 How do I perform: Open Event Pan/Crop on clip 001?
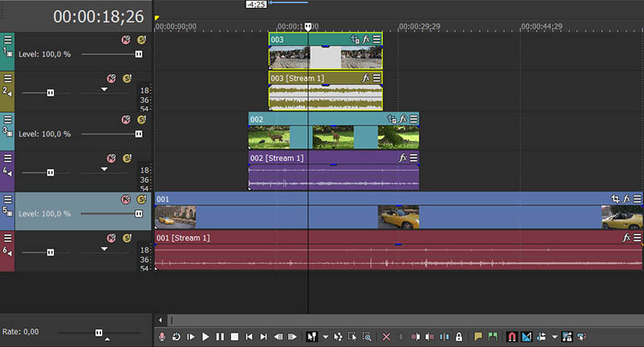tap(615, 199)
